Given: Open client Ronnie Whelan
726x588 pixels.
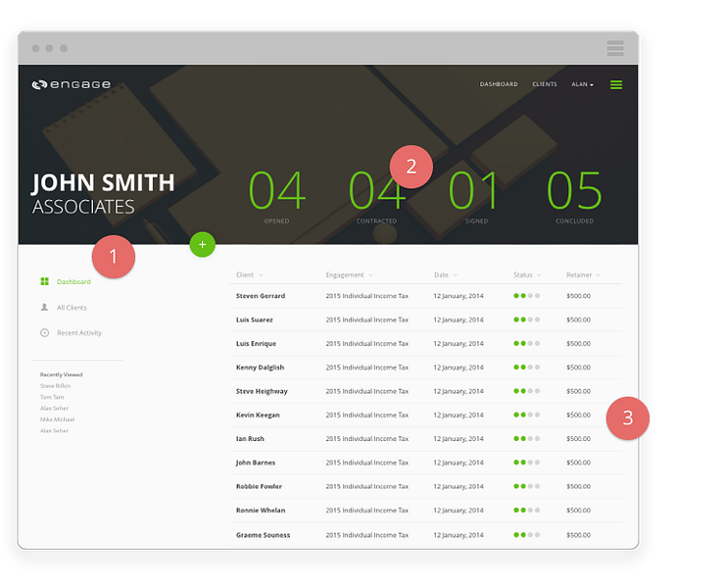Looking at the screenshot, I should pyautogui.click(x=261, y=511).
